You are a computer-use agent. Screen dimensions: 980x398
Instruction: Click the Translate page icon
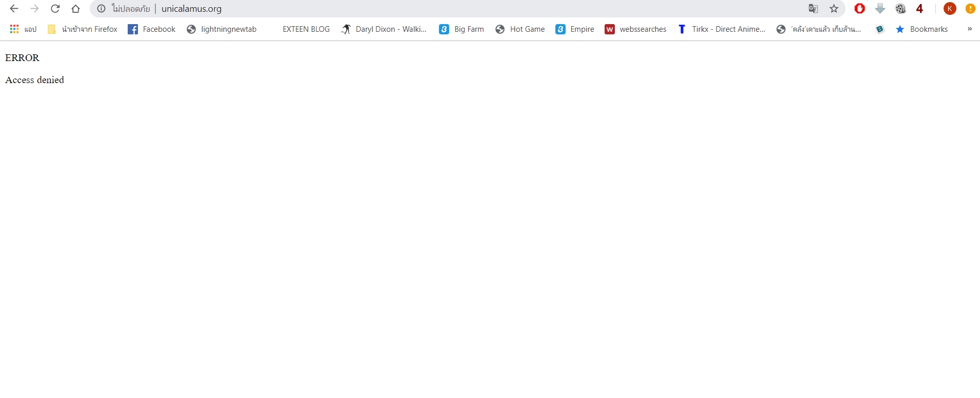813,9
